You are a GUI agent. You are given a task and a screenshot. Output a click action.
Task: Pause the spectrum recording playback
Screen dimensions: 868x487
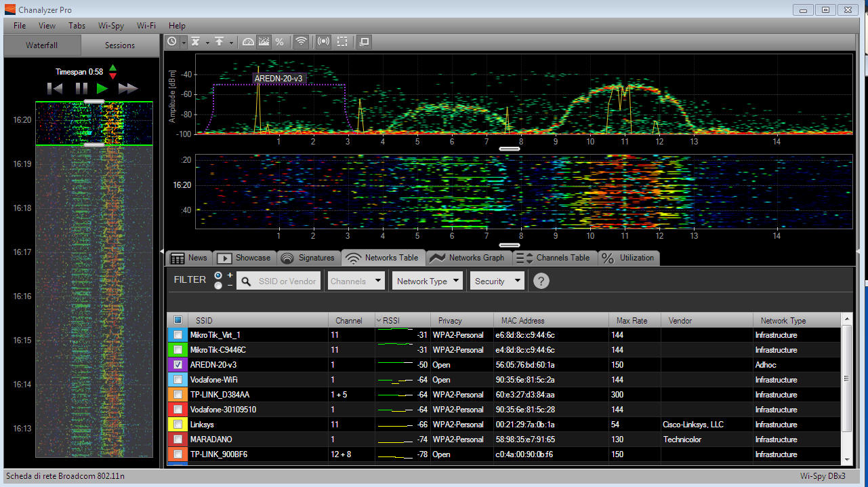81,88
